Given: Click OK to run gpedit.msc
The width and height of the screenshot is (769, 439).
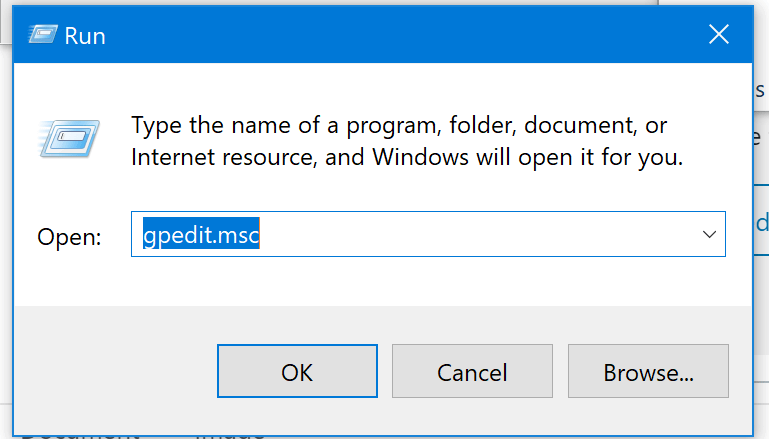Looking at the screenshot, I should point(297,371).
